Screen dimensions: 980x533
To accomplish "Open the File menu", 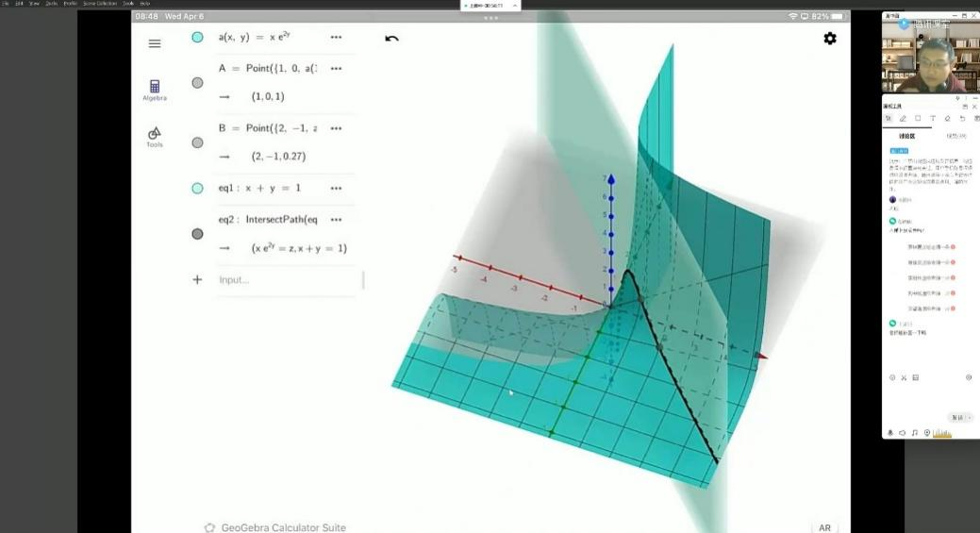I will 6,4.
